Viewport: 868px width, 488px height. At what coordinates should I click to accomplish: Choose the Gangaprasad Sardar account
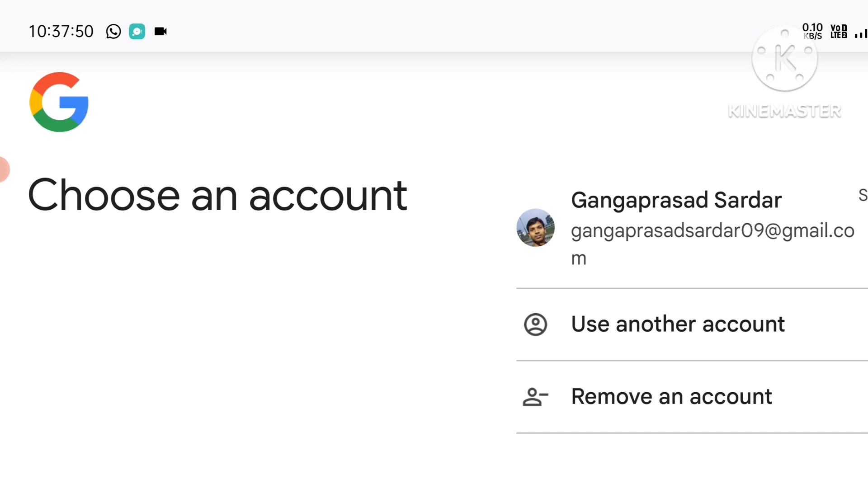692,228
